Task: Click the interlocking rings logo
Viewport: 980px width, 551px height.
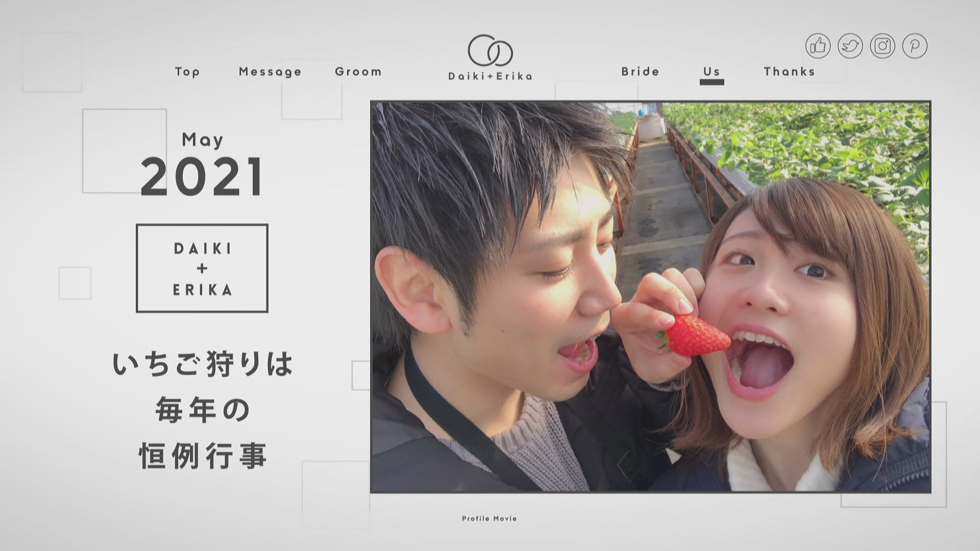Action: (490, 51)
